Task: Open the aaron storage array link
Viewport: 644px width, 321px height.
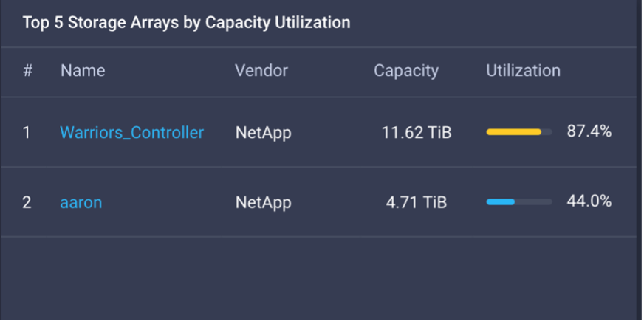Action: click(80, 202)
